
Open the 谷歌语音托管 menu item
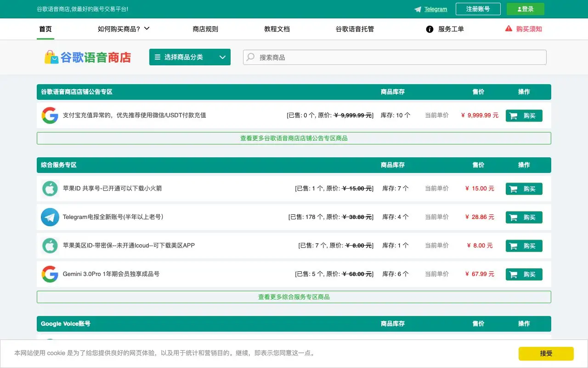(x=355, y=29)
